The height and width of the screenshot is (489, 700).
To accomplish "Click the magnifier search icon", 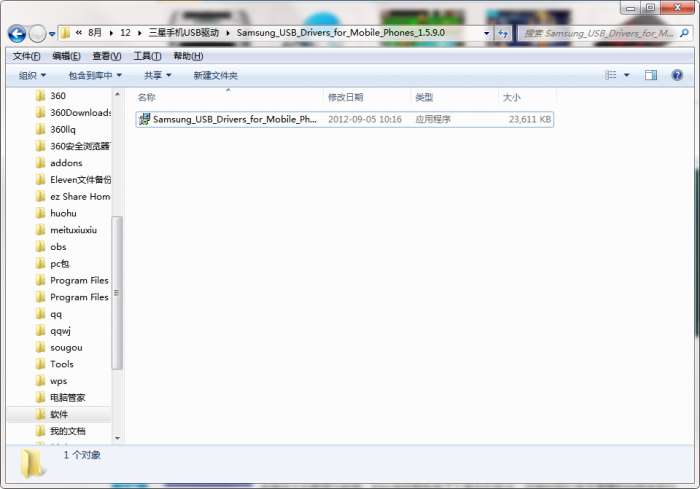I will (684, 33).
